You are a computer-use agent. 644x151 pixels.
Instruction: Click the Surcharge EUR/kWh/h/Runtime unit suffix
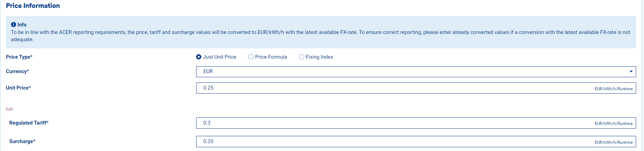(613, 142)
